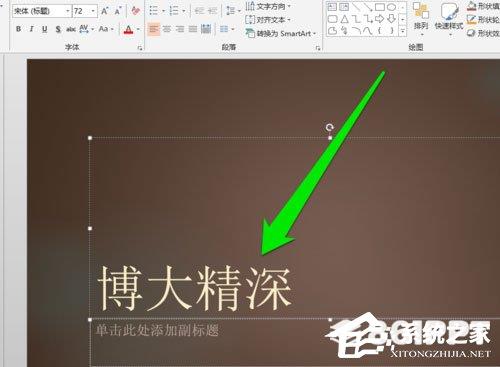Click the text shadow S icon

tap(58, 29)
